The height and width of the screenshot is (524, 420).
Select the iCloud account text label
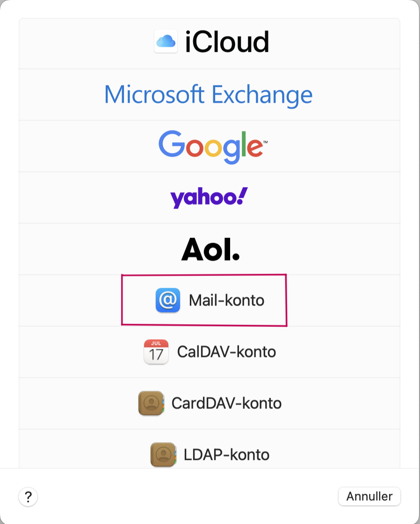click(x=227, y=42)
